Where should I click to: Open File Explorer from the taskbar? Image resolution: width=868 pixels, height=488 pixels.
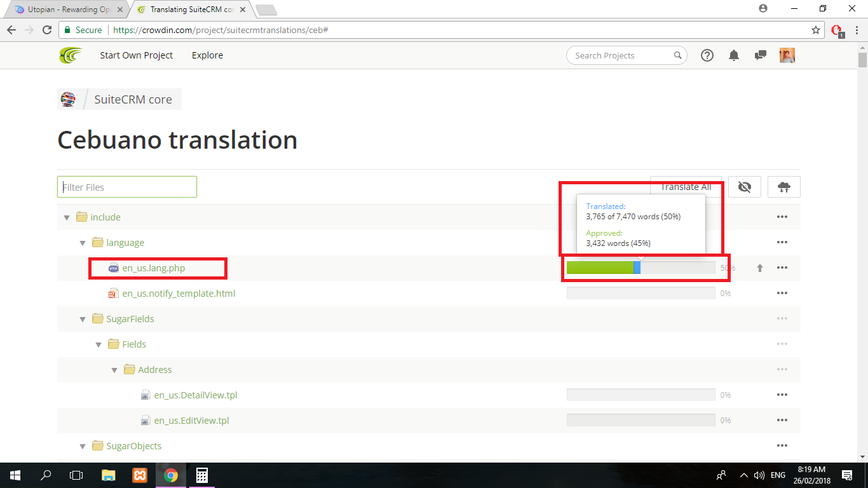(109, 475)
